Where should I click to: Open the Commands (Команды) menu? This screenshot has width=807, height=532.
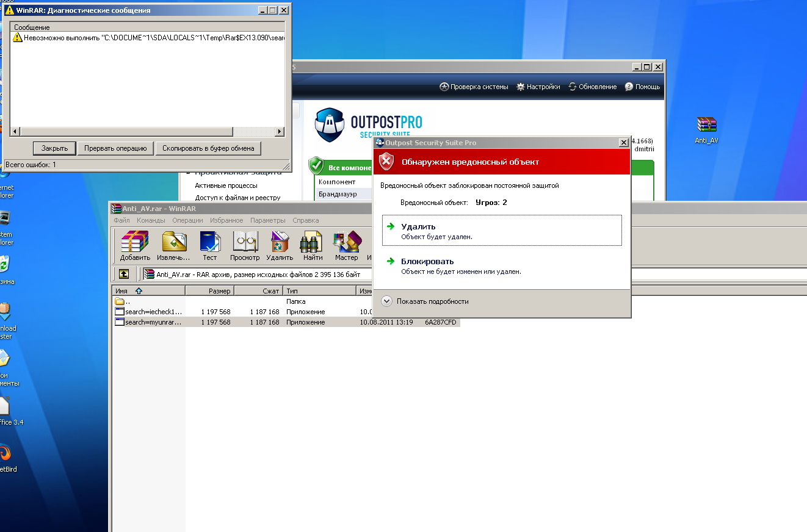pos(151,220)
